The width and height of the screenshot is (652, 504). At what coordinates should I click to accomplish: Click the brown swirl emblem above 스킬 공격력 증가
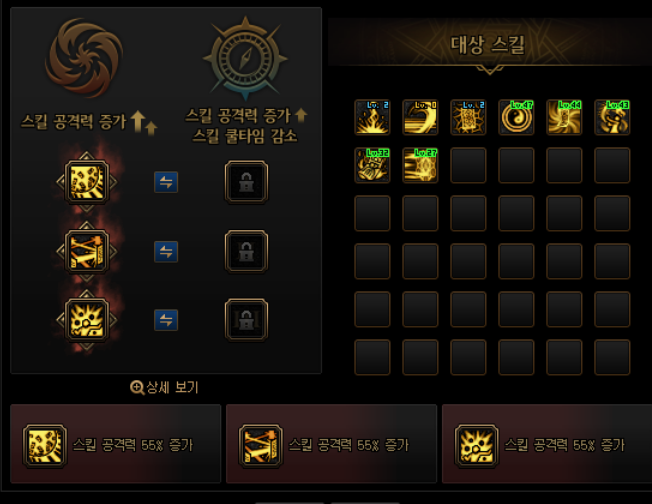coord(84,57)
